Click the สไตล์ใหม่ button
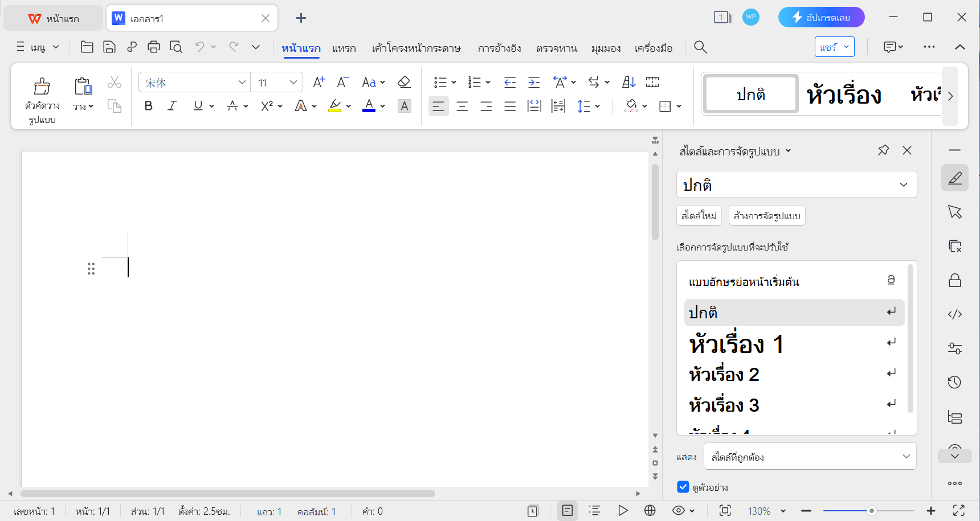 [699, 215]
